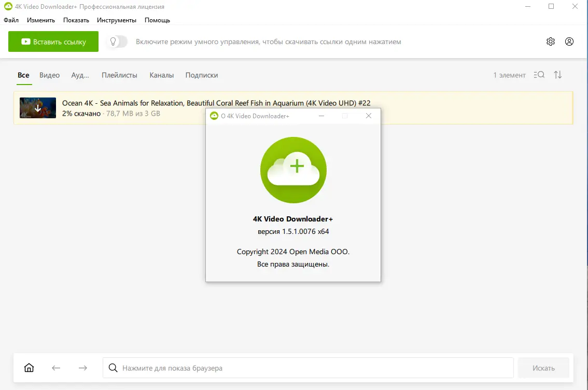This screenshot has width=588, height=390.
Task: Click the '2% скачано' progress text
Action: click(81, 114)
